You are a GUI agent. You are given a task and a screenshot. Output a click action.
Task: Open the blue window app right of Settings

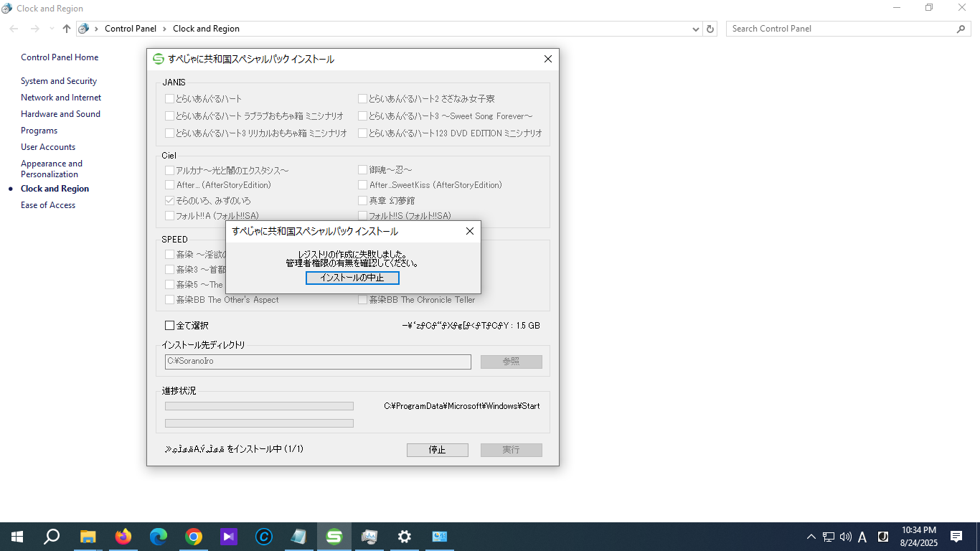pos(440,537)
